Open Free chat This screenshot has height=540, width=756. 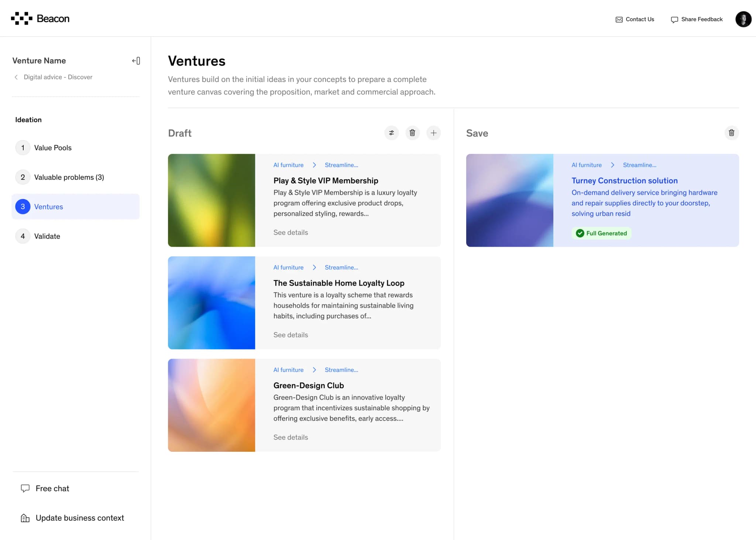point(45,488)
